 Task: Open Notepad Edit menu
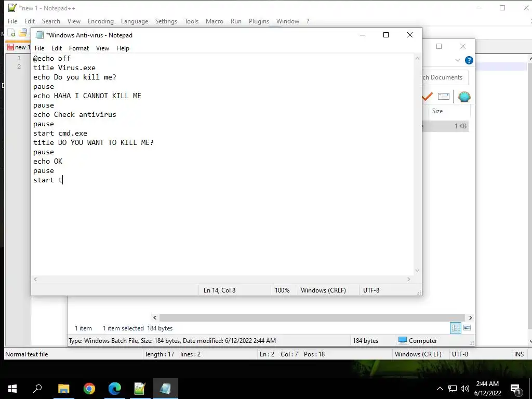coord(56,48)
